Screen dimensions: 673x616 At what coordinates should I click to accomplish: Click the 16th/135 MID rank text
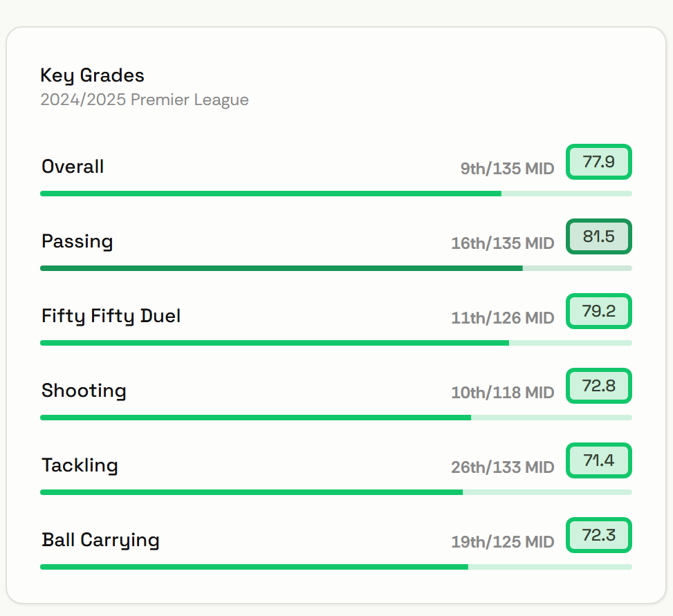click(x=503, y=243)
